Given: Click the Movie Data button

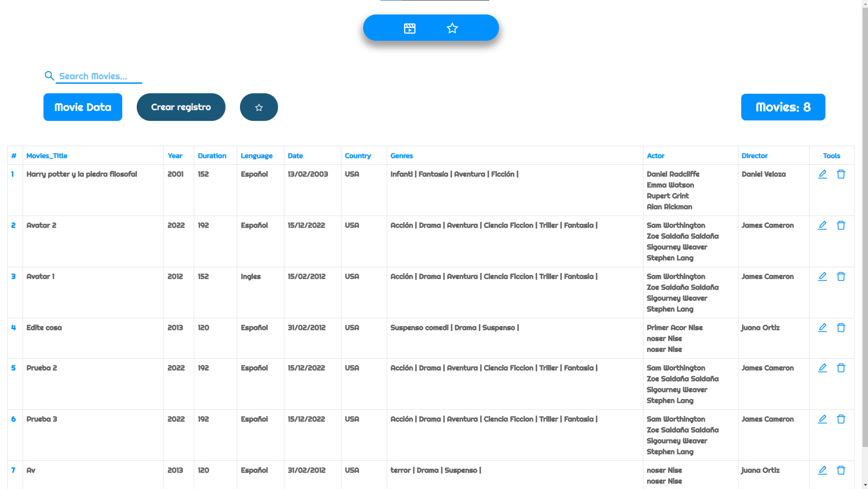Looking at the screenshot, I should (x=83, y=107).
